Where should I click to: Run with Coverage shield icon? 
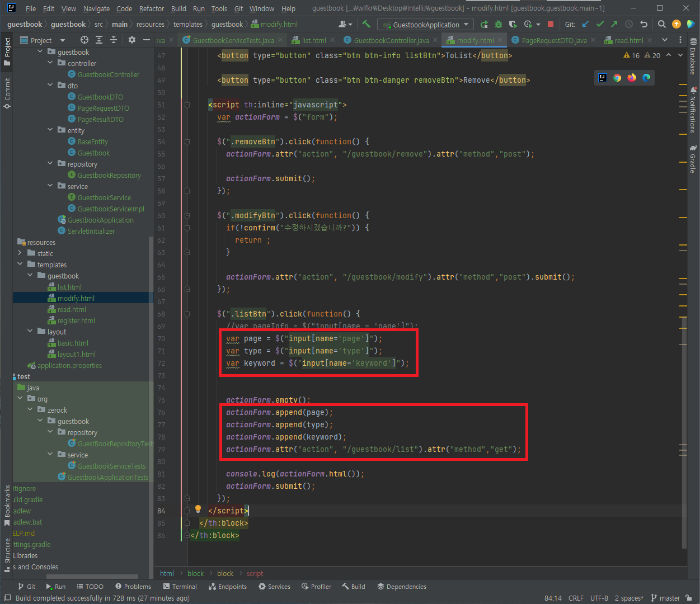(x=513, y=24)
